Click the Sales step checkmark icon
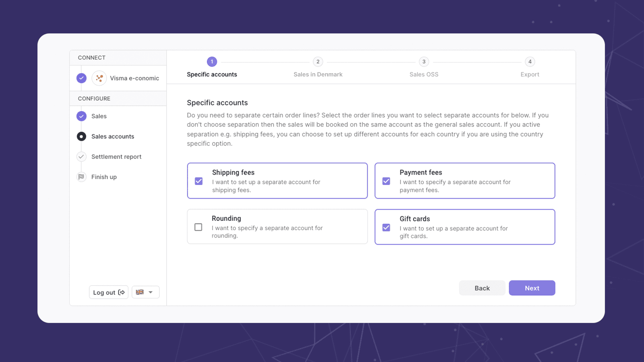Viewport: 644px width, 362px height. (81, 116)
